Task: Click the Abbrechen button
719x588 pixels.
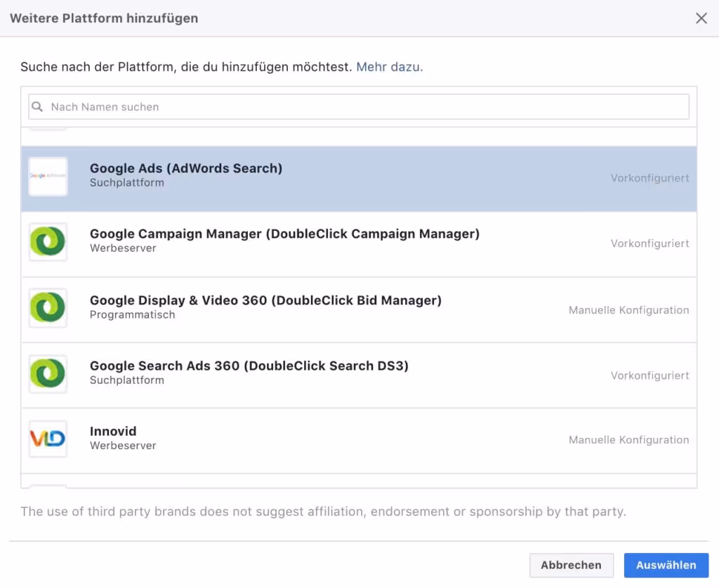Action: [x=572, y=565]
